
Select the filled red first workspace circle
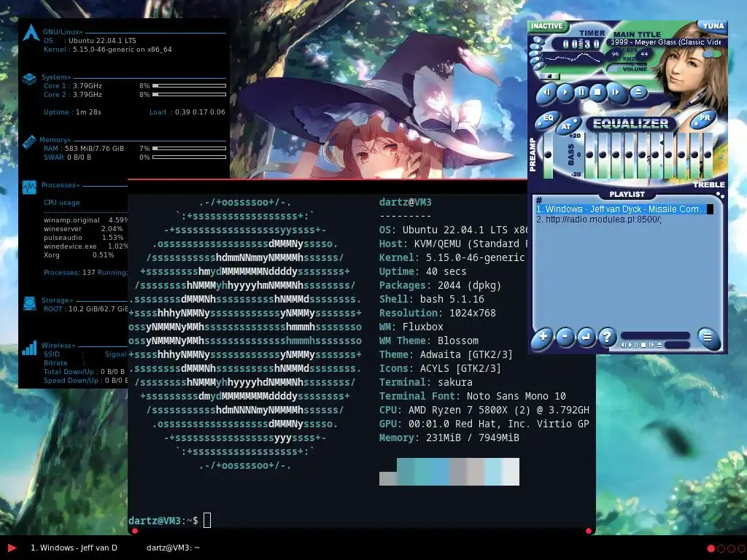[711, 548]
